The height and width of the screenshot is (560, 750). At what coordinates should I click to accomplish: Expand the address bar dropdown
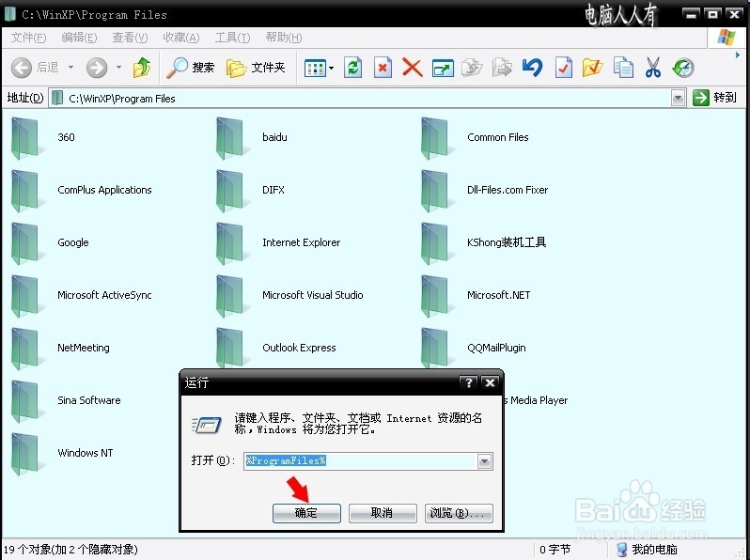678,98
